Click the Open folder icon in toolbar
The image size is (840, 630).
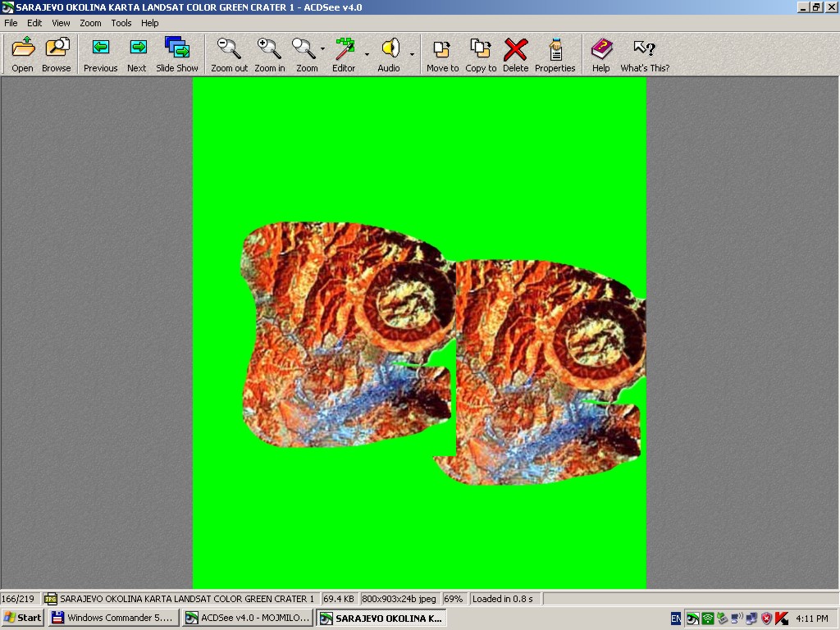click(x=22, y=55)
